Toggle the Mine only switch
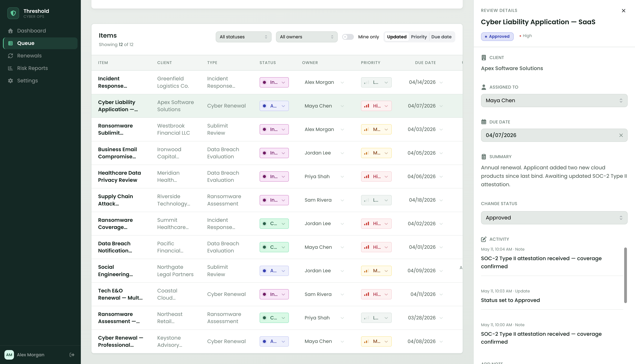Image resolution: width=635 pixels, height=364 pixels. 348,37
